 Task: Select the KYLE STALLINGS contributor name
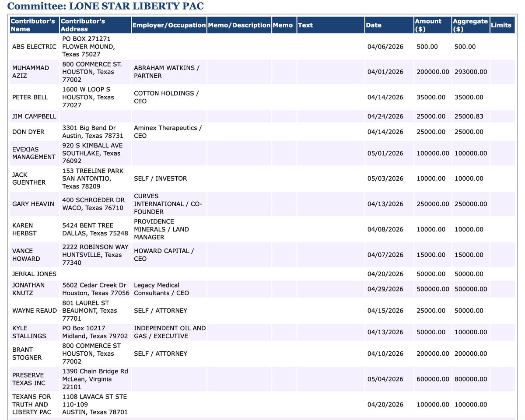coord(30,332)
